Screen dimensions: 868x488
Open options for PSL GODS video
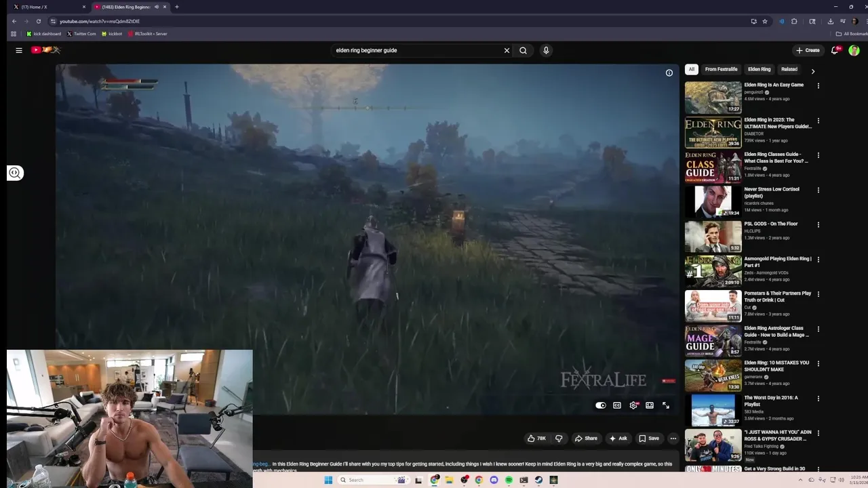[818, 225]
